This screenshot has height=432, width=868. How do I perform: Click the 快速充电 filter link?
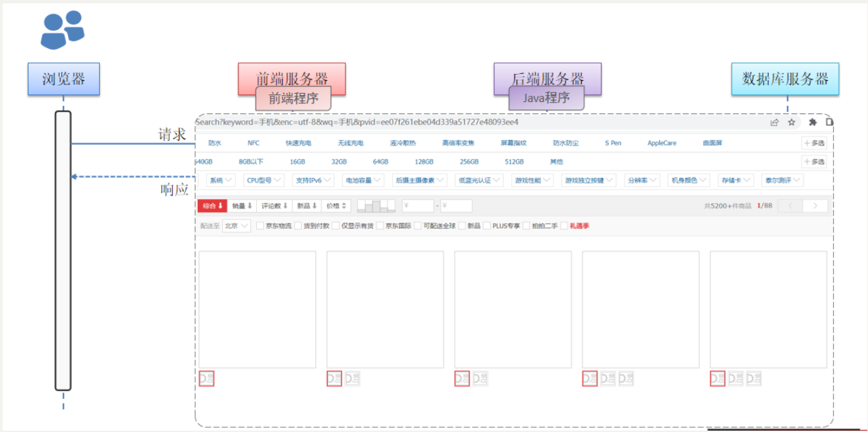click(298, 143)
